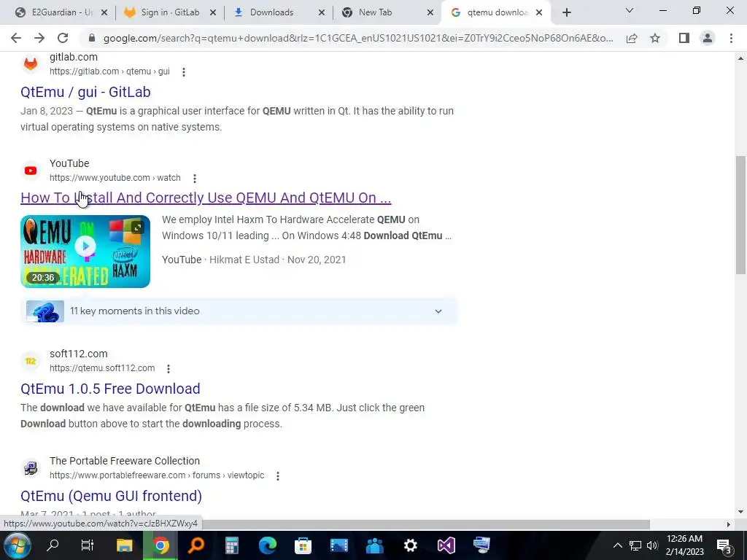The height and width of the screenshot is (560, 747).
Task: Click the vertical page scrollbar thumb
Action: tap(740, 215)
